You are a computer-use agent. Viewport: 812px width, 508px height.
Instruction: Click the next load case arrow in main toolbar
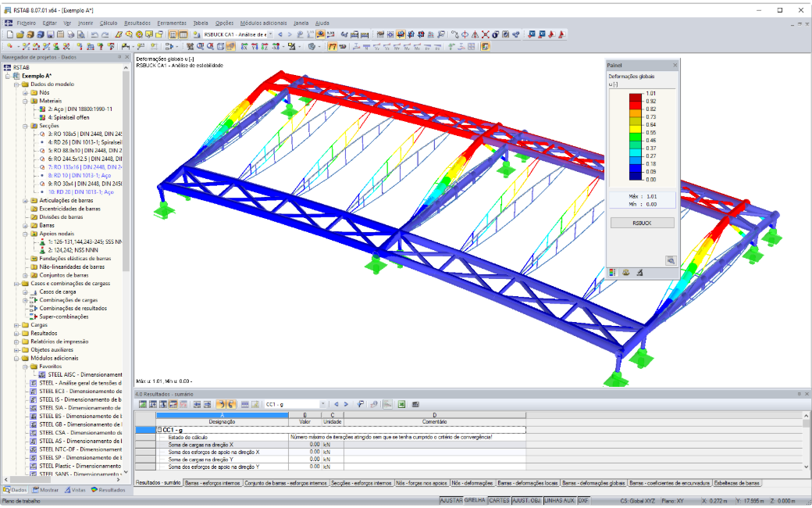click(x=290, y=34)
